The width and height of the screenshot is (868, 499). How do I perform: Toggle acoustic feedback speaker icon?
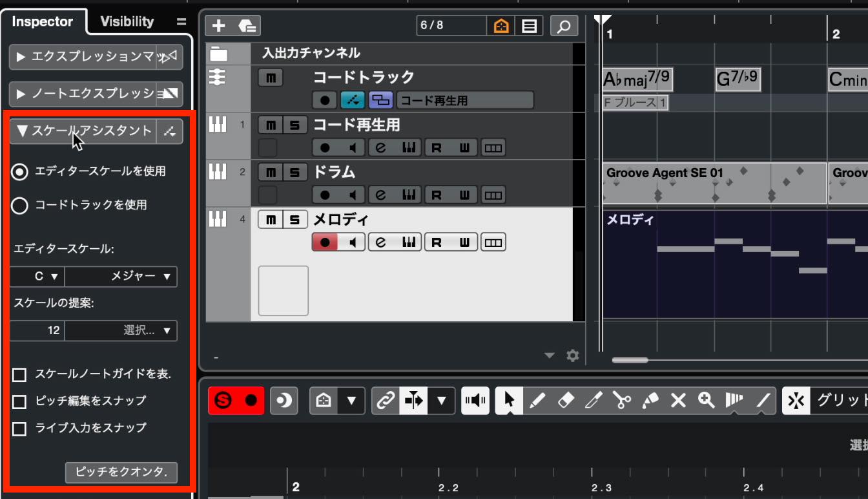click(475, 401)
